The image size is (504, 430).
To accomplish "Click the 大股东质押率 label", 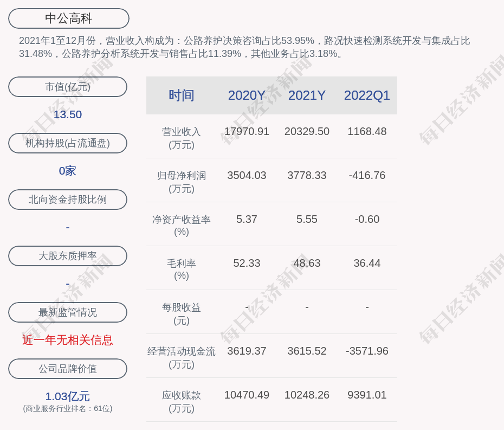I will 68,256.
